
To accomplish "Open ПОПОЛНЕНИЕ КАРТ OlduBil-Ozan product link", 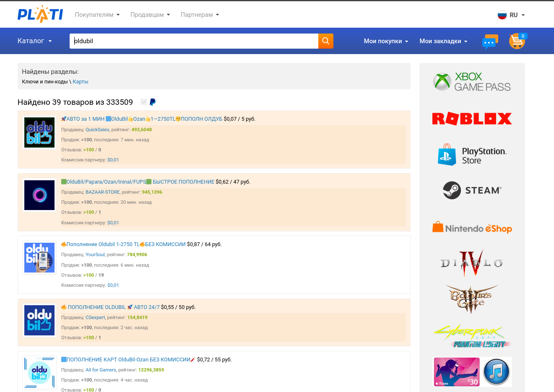I will (128, 360).
